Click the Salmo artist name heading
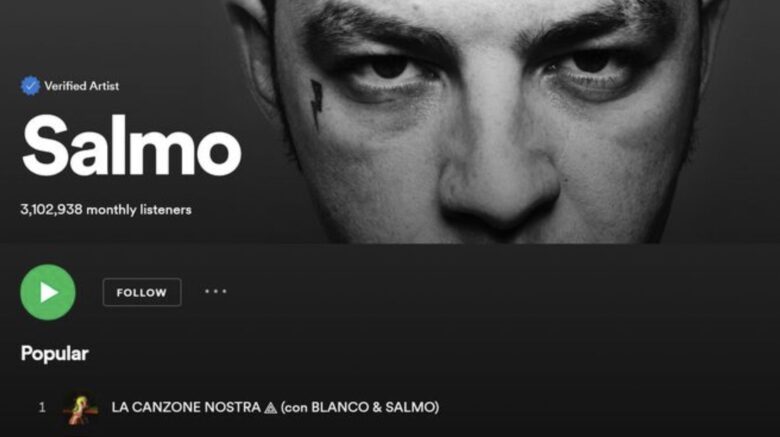Screen dimensions: 780x437 tap(132, 145)
